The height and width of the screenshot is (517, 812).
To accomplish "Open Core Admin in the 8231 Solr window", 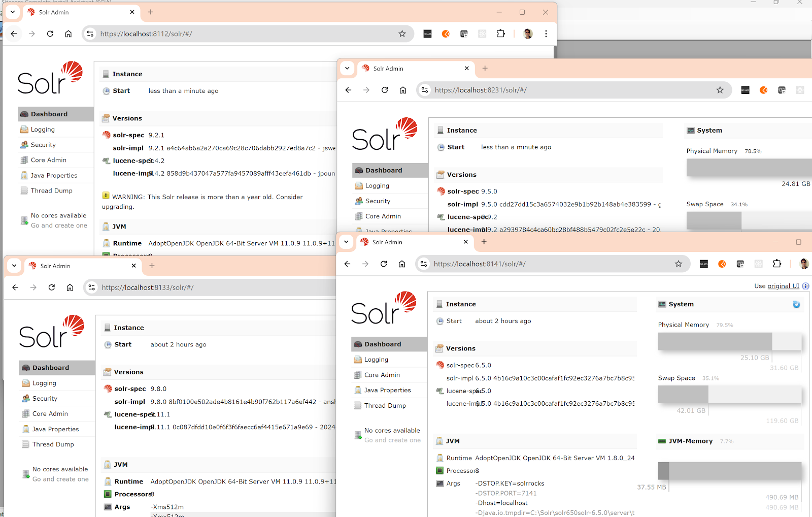I will pos(390,216).
